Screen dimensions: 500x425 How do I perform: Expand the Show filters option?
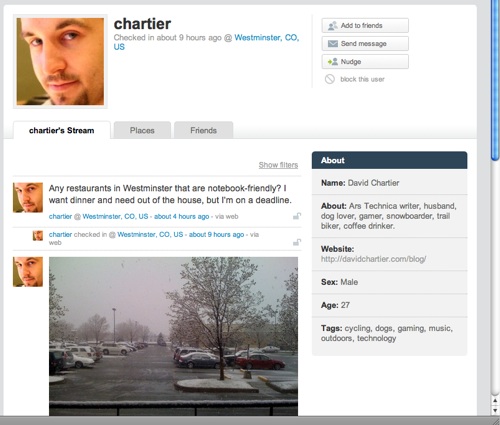tap(278, 165)
